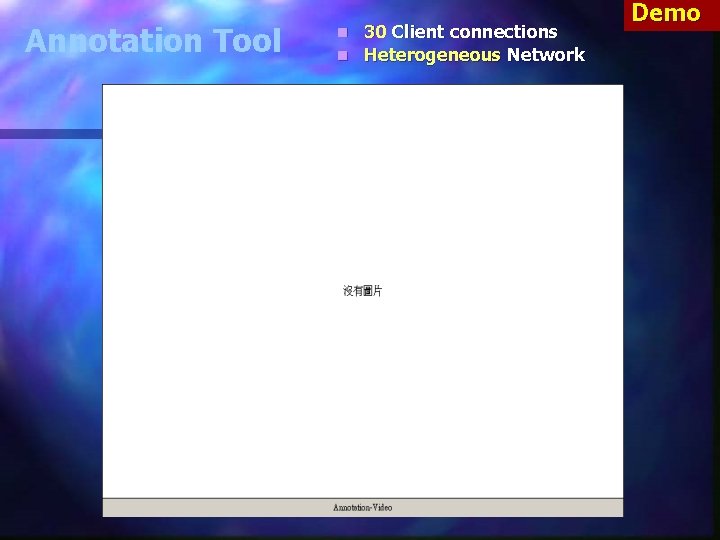Click the '30 Client connections' bullet text
720x540 pixels.
pos(461,32)
